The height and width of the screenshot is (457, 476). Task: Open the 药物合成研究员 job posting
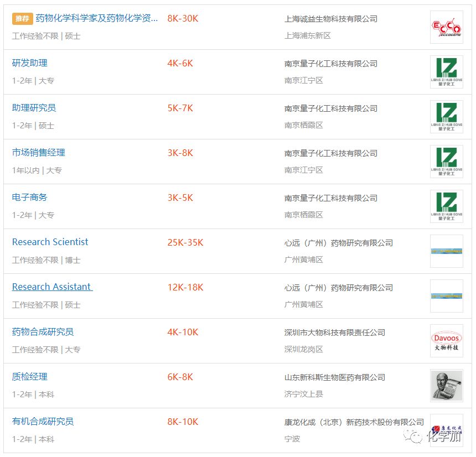tap(43, 331)
